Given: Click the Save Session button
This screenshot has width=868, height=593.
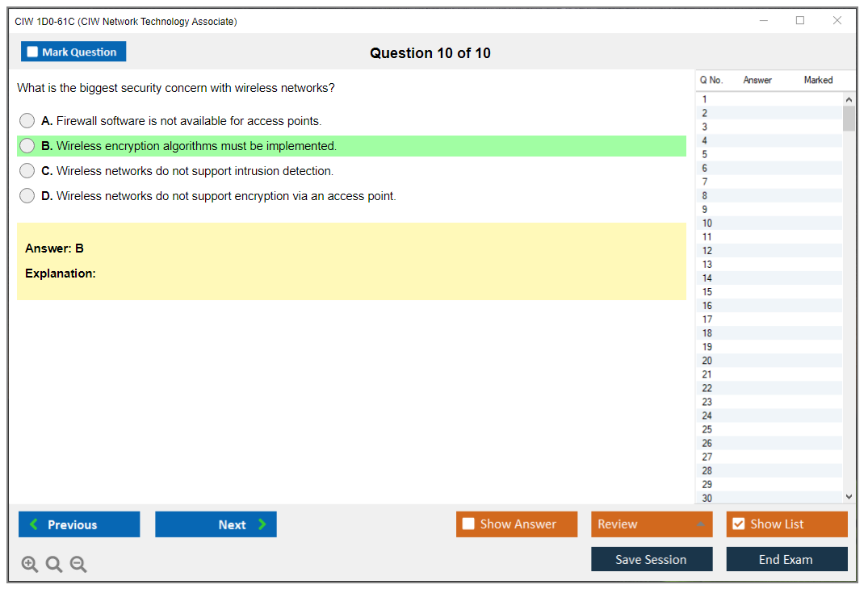Looking at the screenshot, I should click(x=652, y=559).
